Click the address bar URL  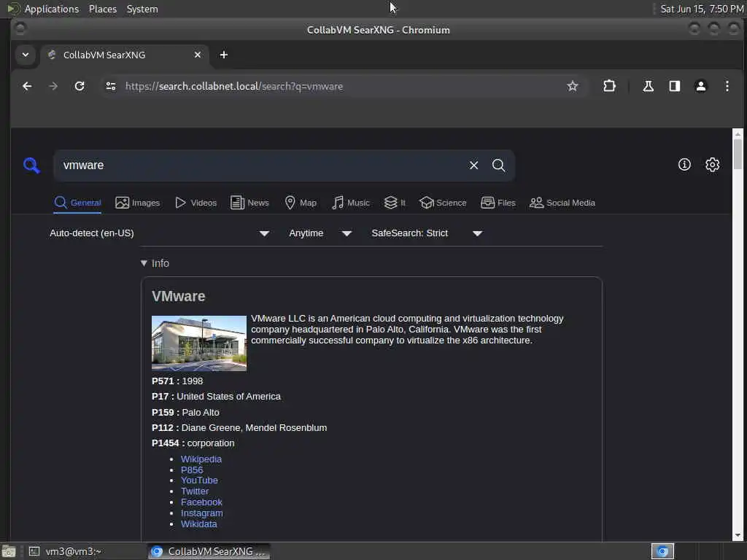pos(234,86)
